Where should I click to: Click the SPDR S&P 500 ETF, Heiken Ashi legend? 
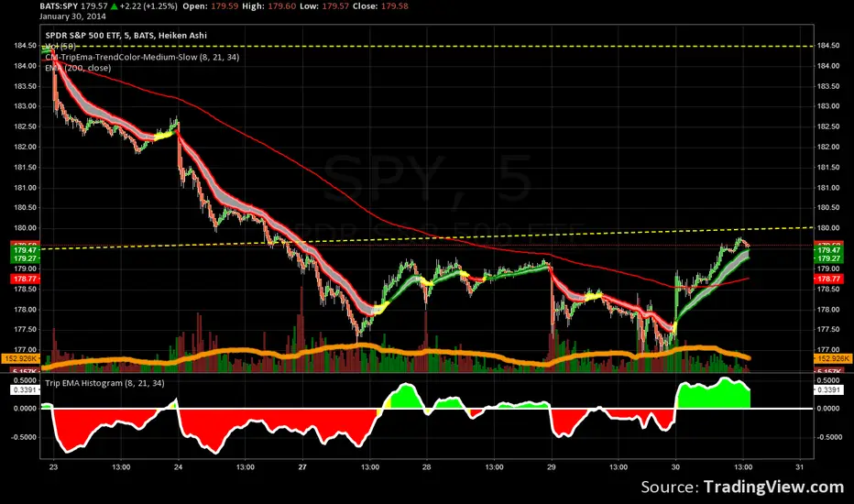[126, 36]
